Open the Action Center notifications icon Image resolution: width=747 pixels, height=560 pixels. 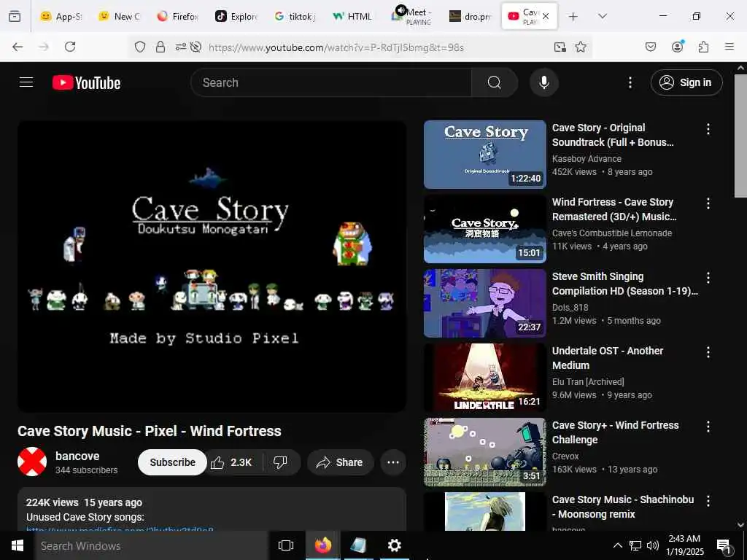coord(724,546)
